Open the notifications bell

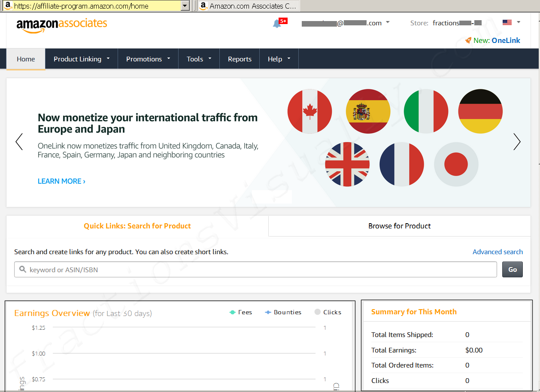tap(277, 24)
